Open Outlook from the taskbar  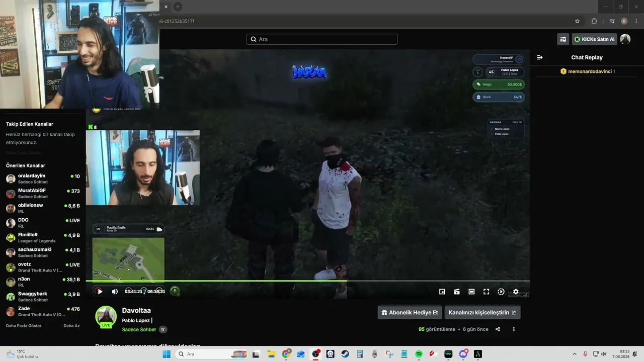[x=301, y=354]
